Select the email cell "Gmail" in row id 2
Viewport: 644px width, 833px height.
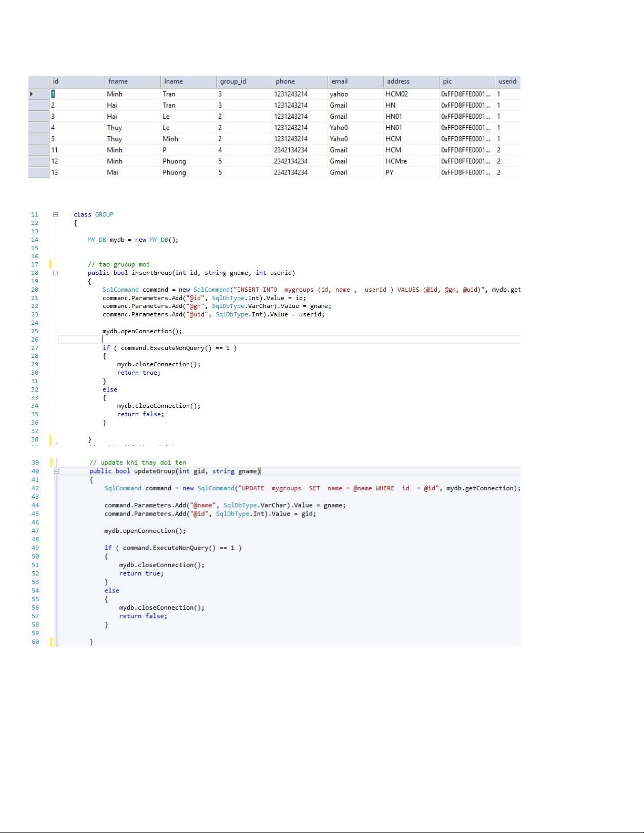click(355, 105)
